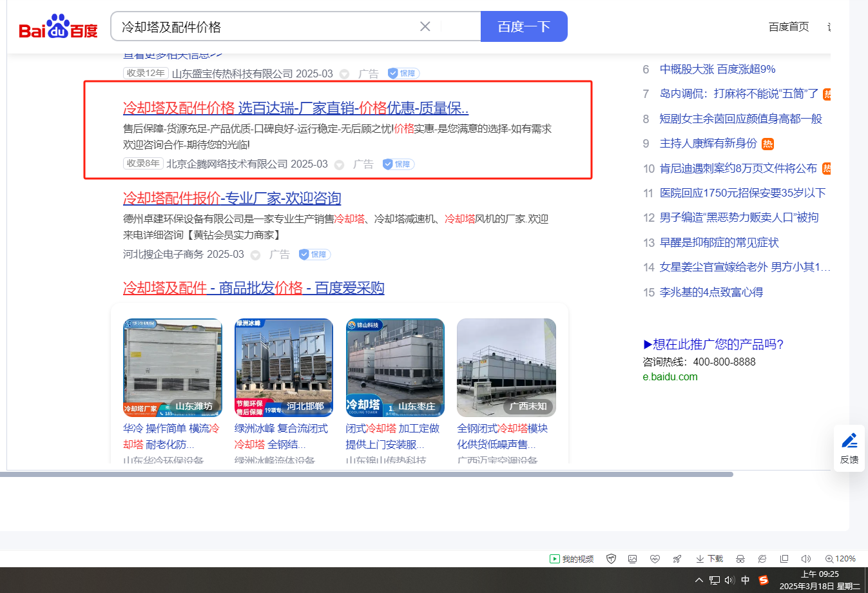
Task: Click the overlapping windows icon in status bar
Action: click(784, 559)
